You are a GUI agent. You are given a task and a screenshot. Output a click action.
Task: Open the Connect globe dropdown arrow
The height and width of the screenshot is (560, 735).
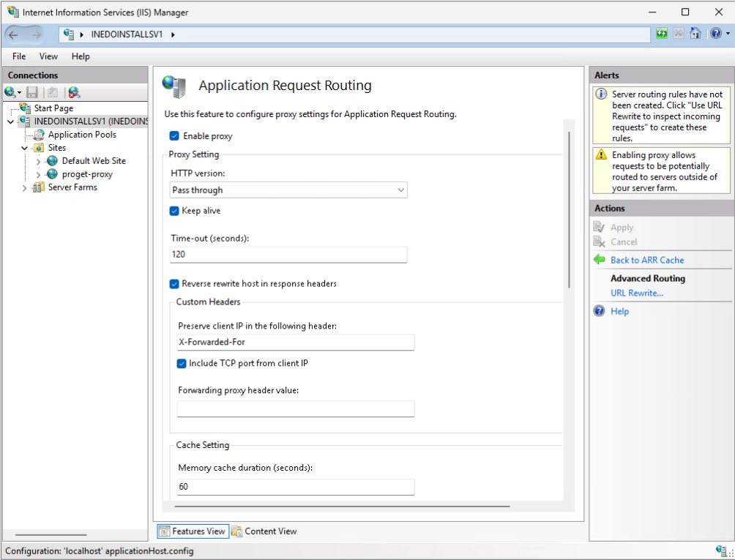pyautogui.click(x=19, y=93)
